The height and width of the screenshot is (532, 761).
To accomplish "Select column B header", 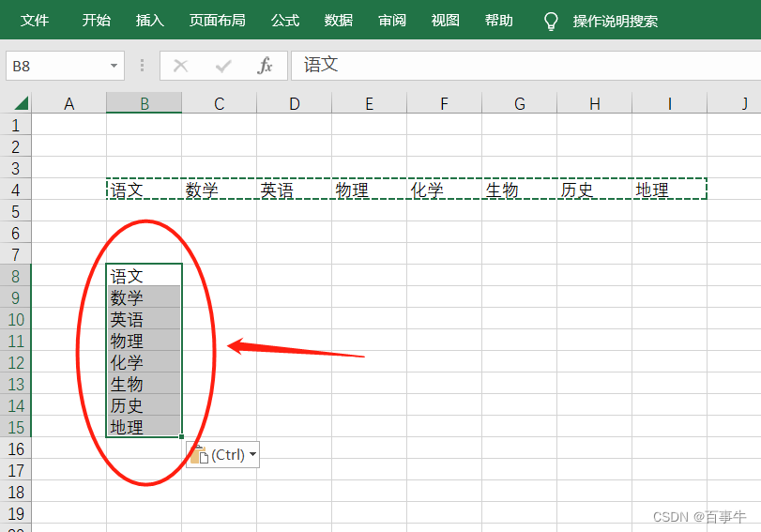I will click(x=145, y=103).
